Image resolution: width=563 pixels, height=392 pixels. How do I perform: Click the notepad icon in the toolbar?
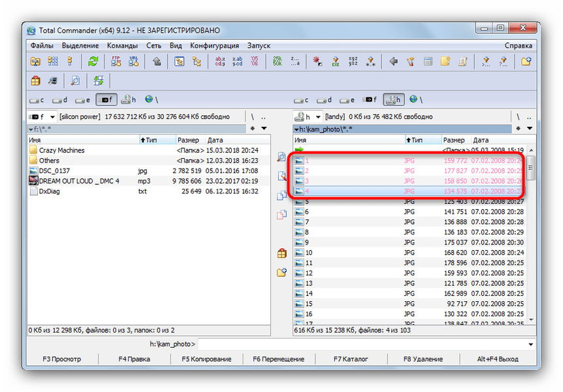coord(445,61)
